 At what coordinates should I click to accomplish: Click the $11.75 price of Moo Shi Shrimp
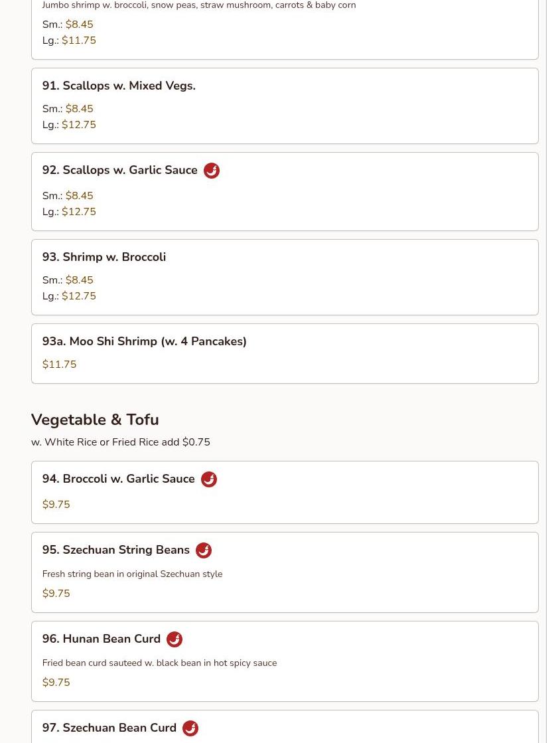[x=59, y=365]
